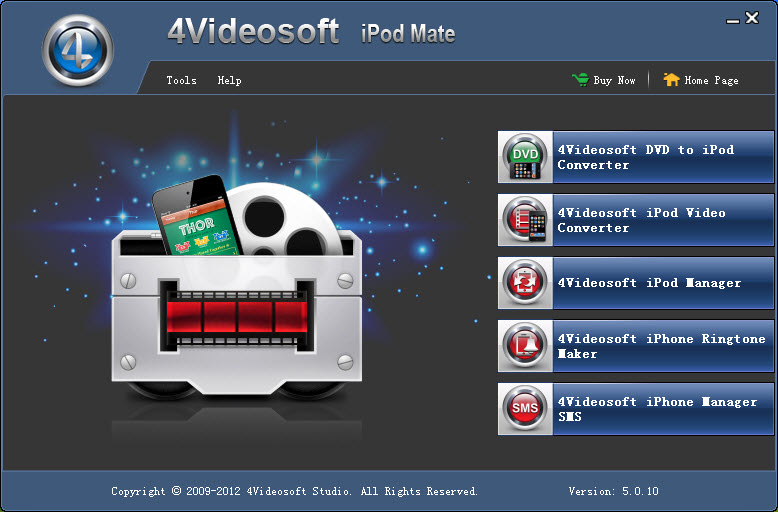Launch 4Videosoft iPod Manager
This screenshot has width=778, height=512.
click(x=636, y=283)
